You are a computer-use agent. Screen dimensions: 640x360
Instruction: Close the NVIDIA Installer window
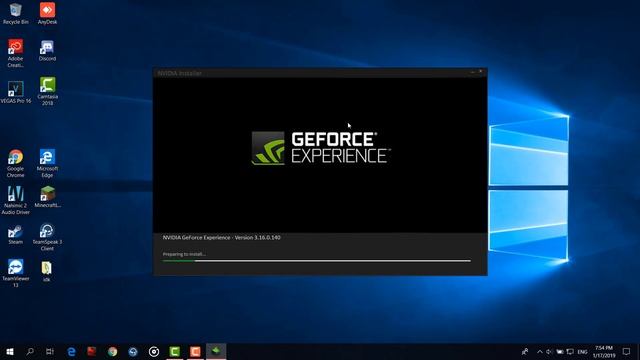[x=481, y=71]
